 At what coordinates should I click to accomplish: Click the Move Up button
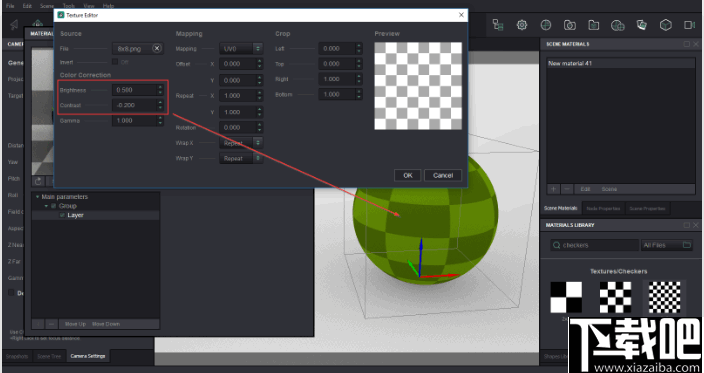click(75, 324)
